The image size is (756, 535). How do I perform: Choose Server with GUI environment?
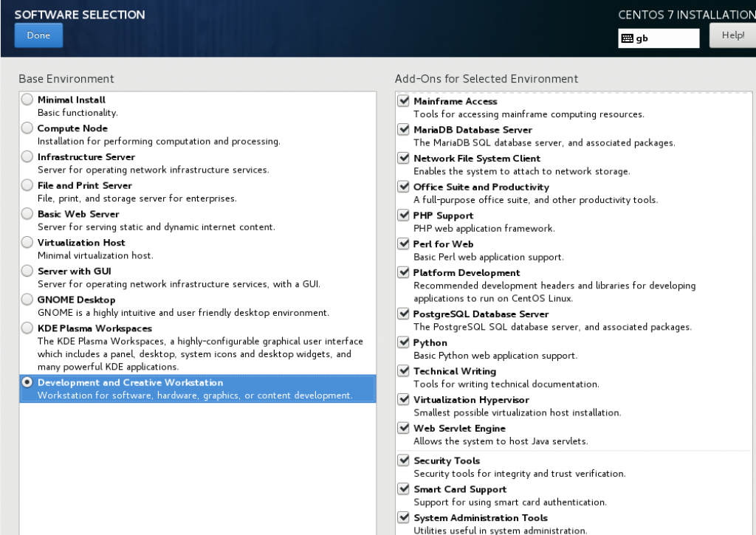[x=27, y=270]
